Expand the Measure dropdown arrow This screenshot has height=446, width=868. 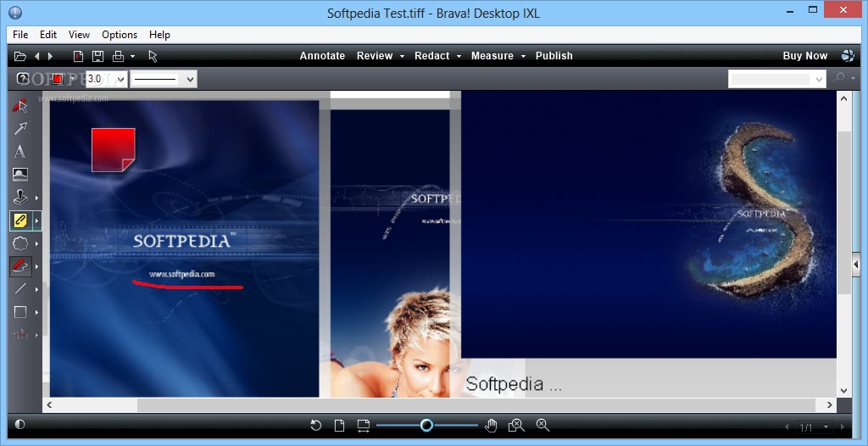click(523, 56)
